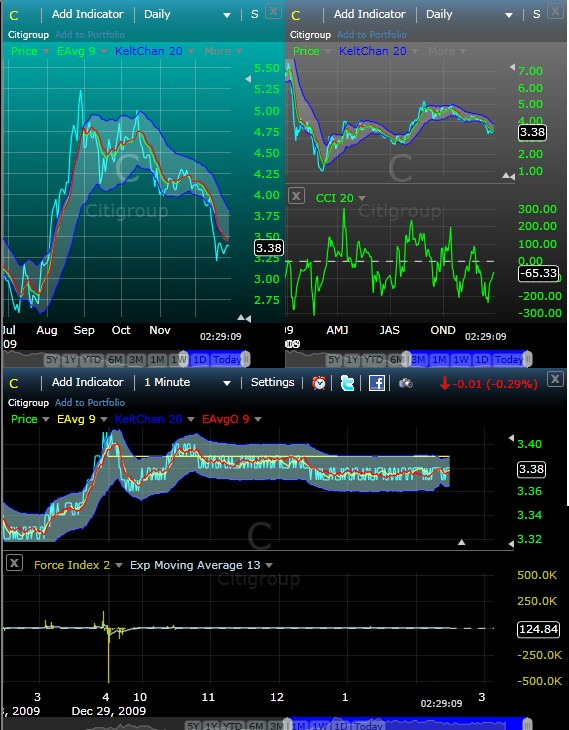Select the YTD range on the Jul-Nov daily chart

(x=92, y=359)
